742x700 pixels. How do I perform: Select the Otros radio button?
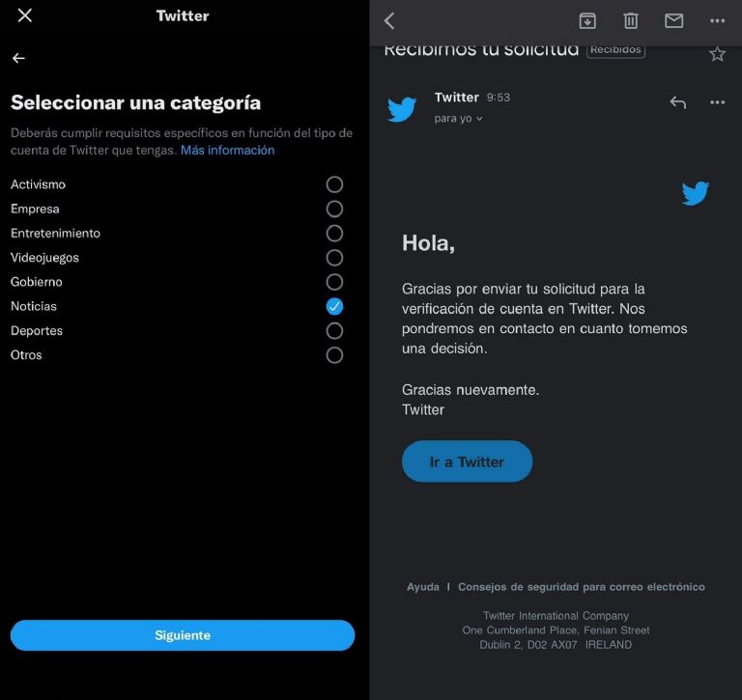tap(334, 355)
